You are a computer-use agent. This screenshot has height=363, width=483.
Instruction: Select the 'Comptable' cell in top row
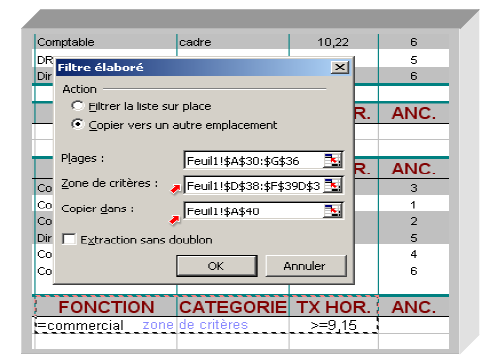105,42
